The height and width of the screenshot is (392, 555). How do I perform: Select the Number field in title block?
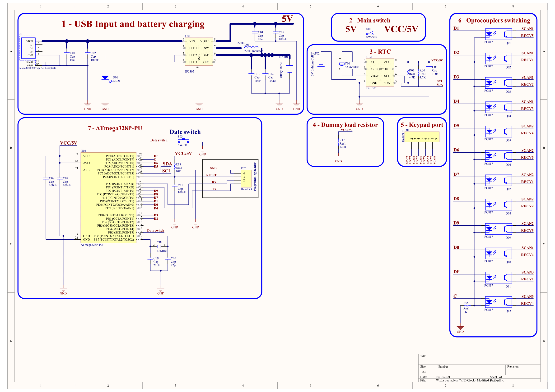point(471,369)
